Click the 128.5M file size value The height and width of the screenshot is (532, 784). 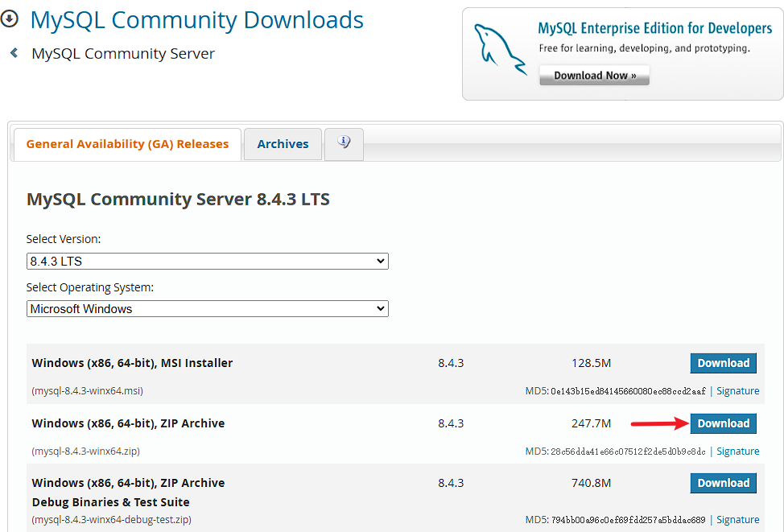pyautogui.click(x=591, y=363)
